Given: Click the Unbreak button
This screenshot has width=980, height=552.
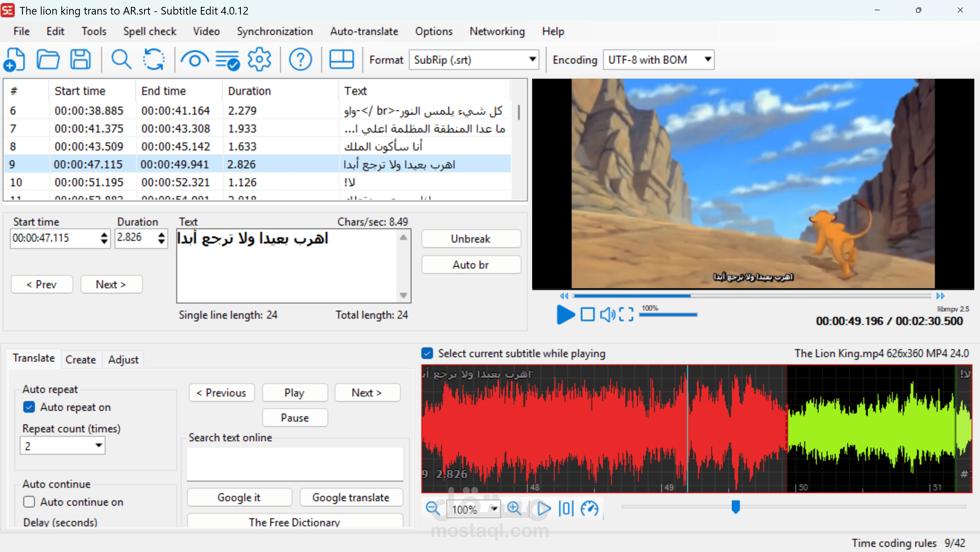Looking at the screenshot, I should [x=471, y=239].
